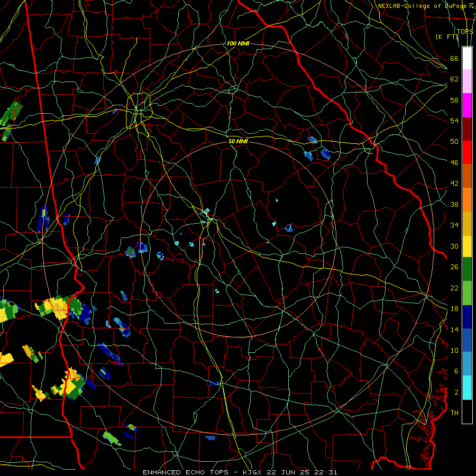
Task: Click the dark orange legend swatch
Action: 467,176
